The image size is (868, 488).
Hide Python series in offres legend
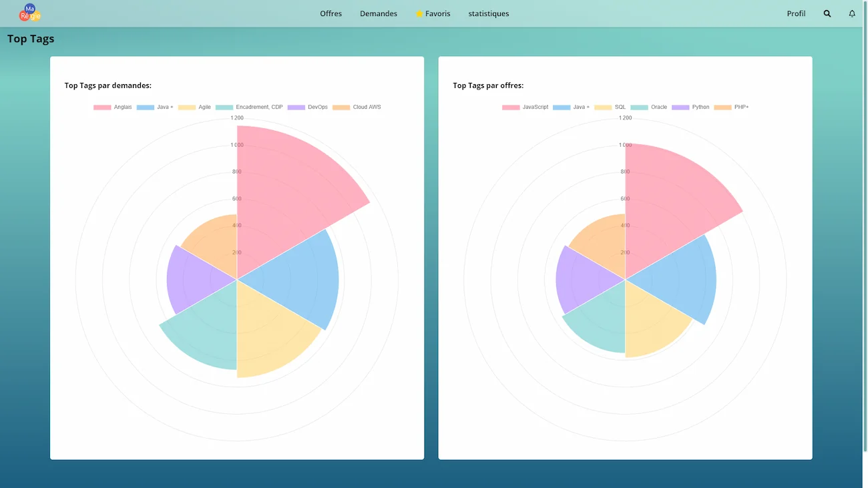click(x=691, y=107)
